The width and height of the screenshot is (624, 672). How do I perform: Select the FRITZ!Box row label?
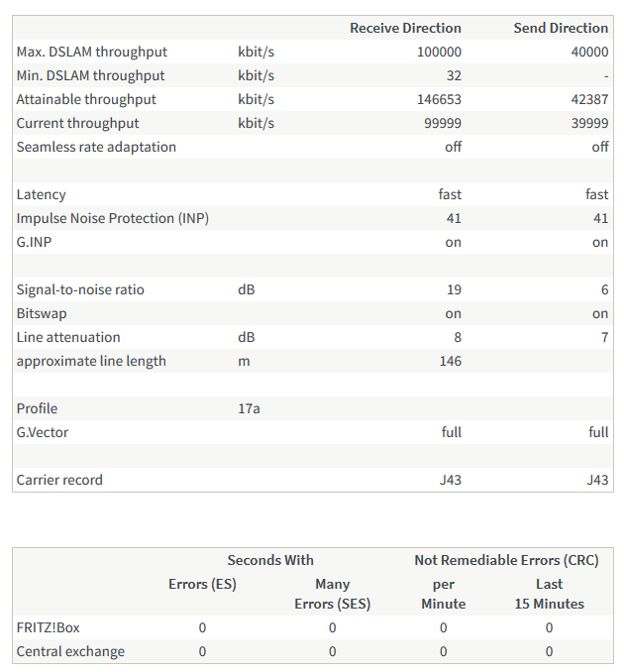click(x=48, y=627)
